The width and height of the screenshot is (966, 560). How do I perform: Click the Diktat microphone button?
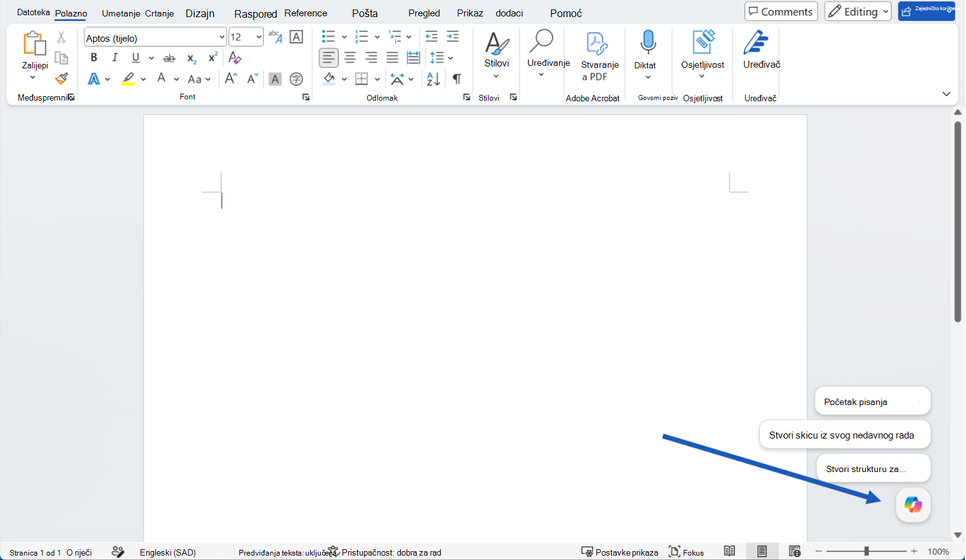(x=648, y=42)
